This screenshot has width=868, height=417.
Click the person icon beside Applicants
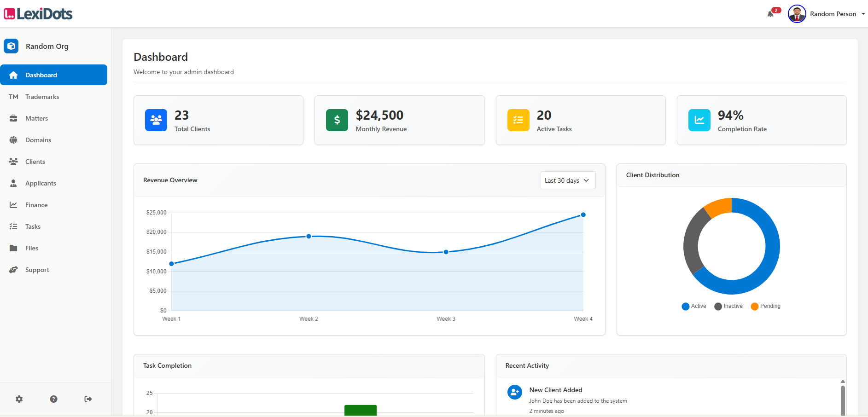(x=13, y=183)
